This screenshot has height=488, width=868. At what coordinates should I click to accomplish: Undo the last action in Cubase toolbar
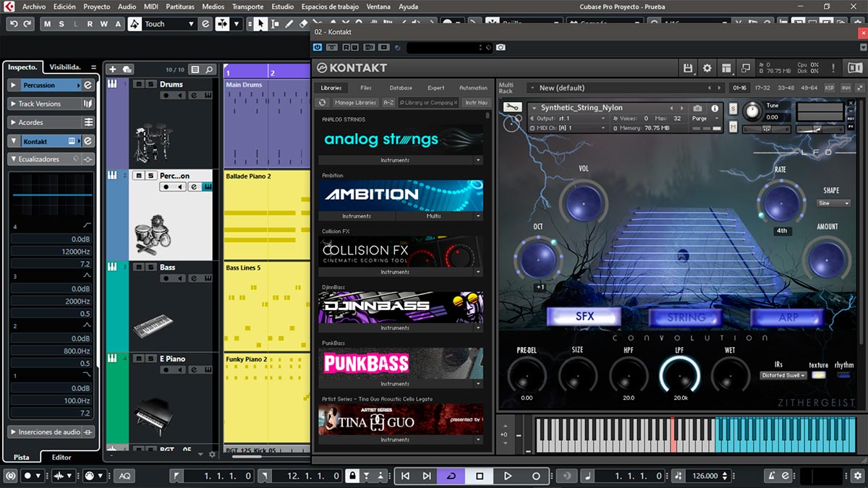pyautogui.click(x=13, y=24)
